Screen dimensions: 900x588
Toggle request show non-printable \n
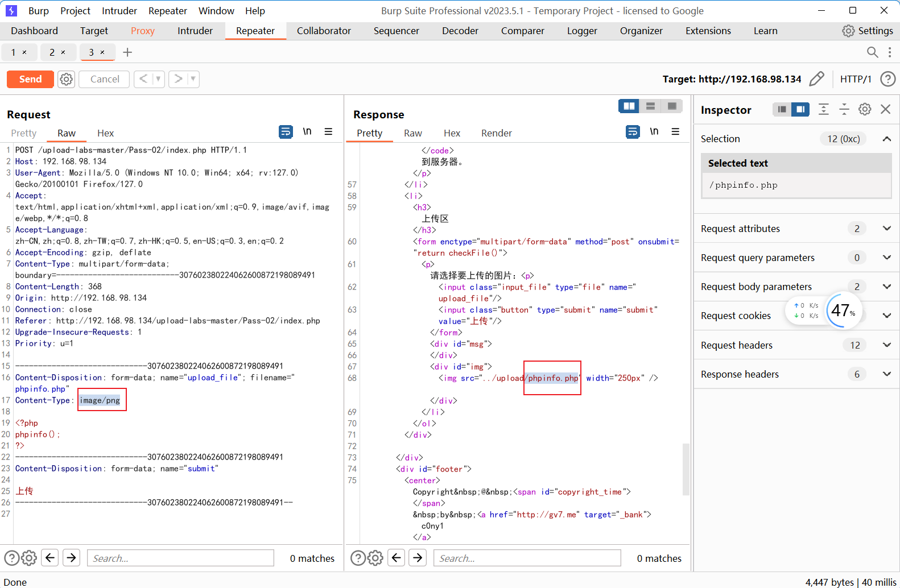coord(307,131)
